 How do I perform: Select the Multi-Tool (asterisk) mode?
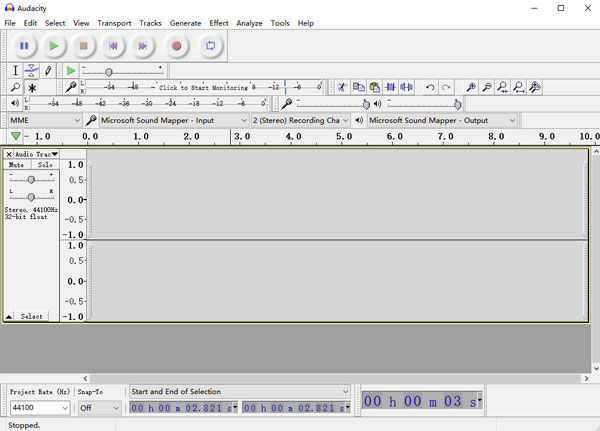[32, 88]
